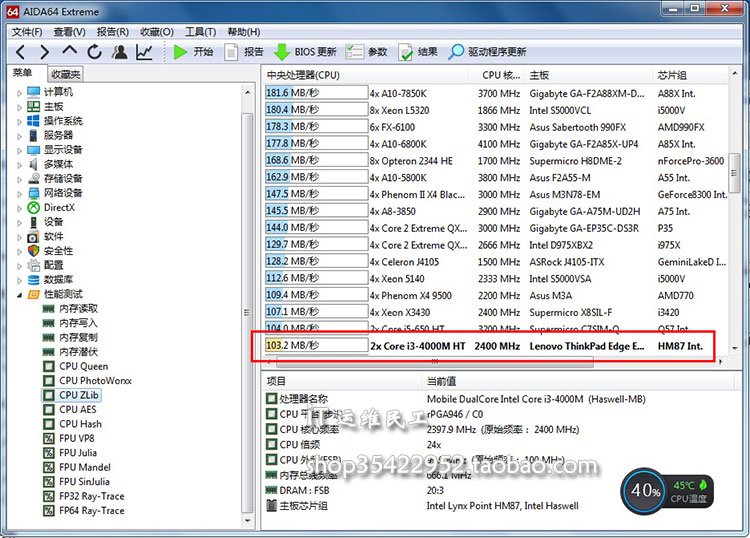Screen dimensions: 750x538
Task: Click the Forward navigation arrow in toolbar
Action: coord(44,52)
